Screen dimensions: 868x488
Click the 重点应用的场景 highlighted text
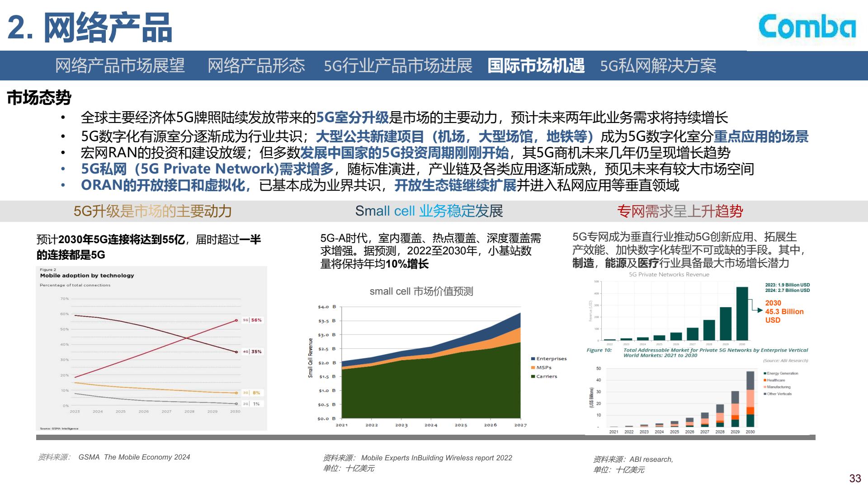(761, 136)
